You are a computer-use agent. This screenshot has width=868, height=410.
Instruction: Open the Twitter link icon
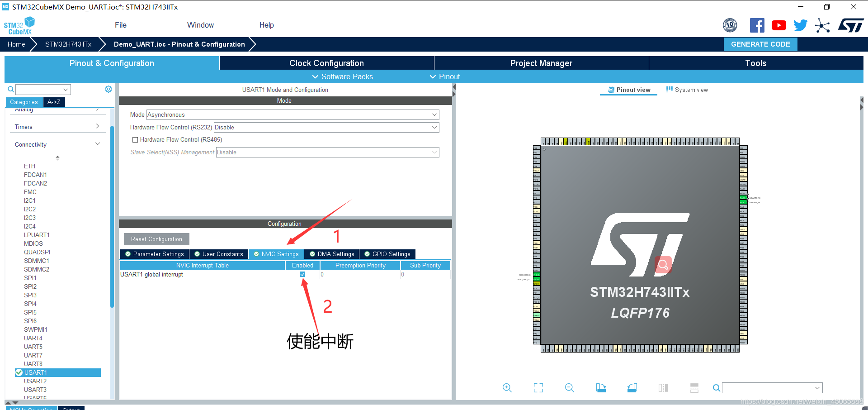(800, 25)
